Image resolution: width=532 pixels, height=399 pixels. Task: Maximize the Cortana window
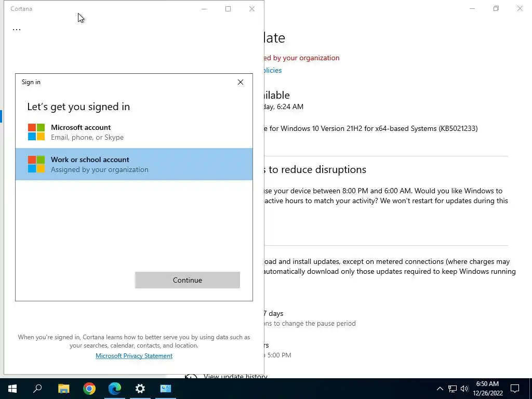point(228,9)
